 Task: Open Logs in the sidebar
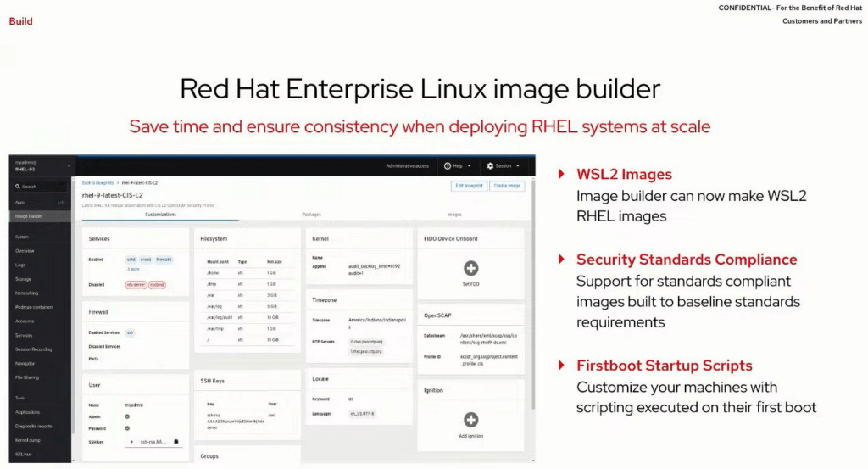(x=20, y=265)
